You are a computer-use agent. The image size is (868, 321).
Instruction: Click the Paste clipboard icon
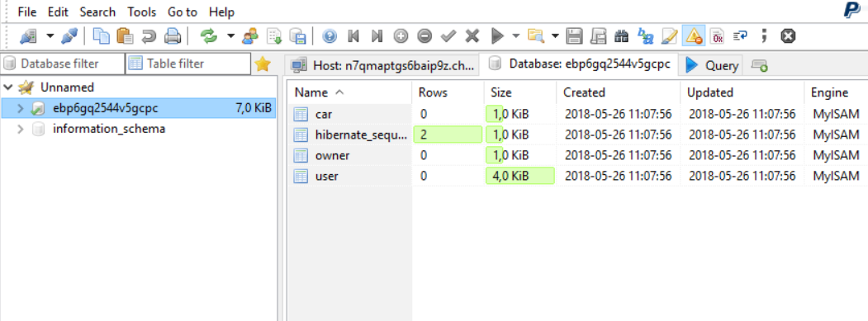point(125,36)
